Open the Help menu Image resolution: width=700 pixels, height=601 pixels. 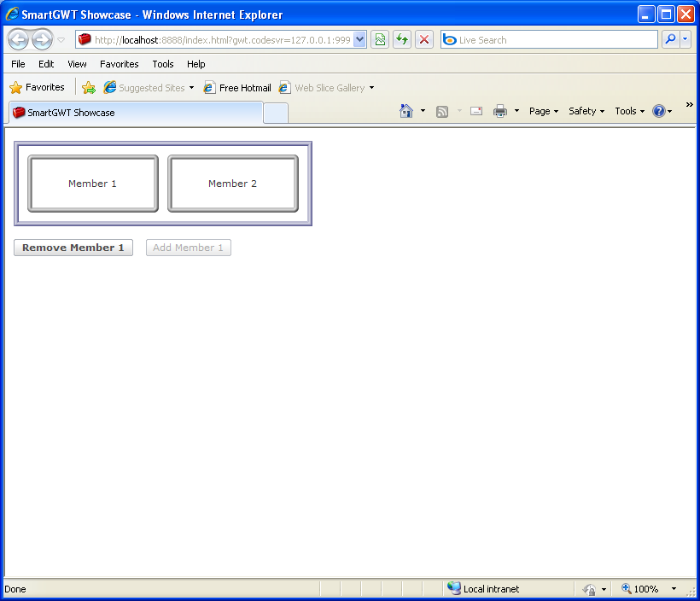tap(196, 64)
